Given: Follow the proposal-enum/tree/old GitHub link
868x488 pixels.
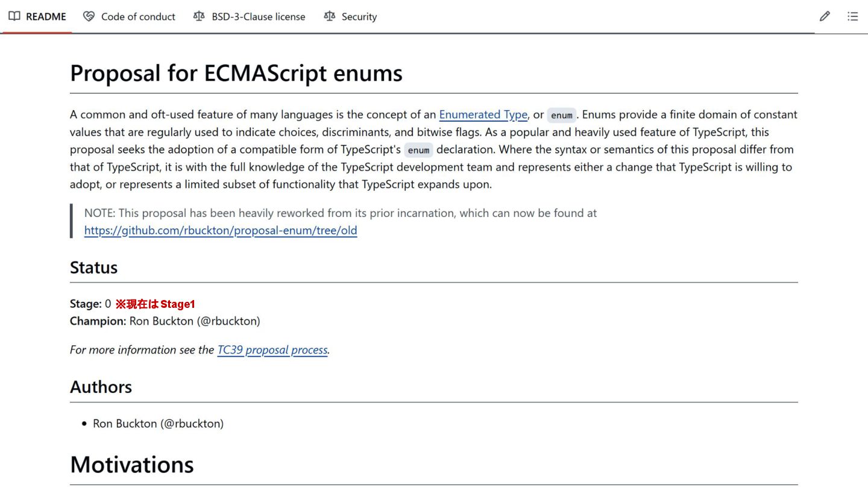Looking at the screenshot, I should pos(221,230).
